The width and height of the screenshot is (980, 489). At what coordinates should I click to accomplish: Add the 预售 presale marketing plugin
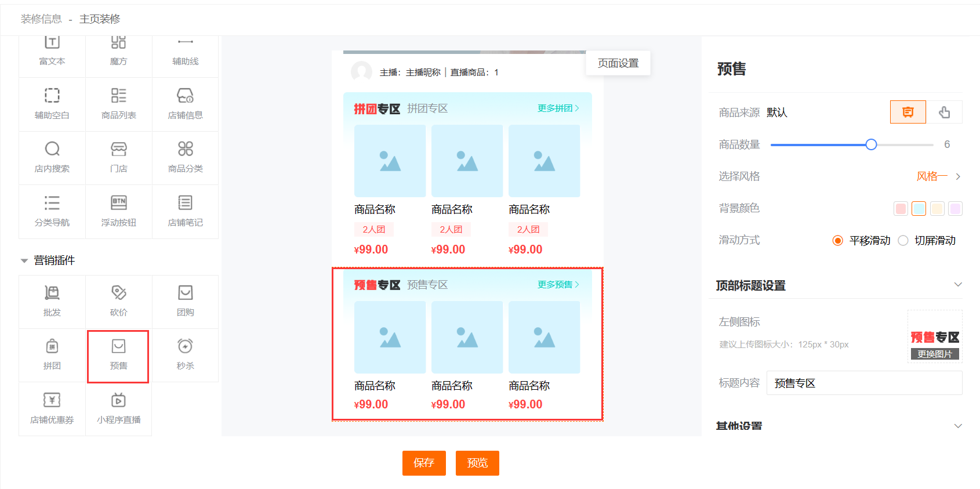click(118, 355)
